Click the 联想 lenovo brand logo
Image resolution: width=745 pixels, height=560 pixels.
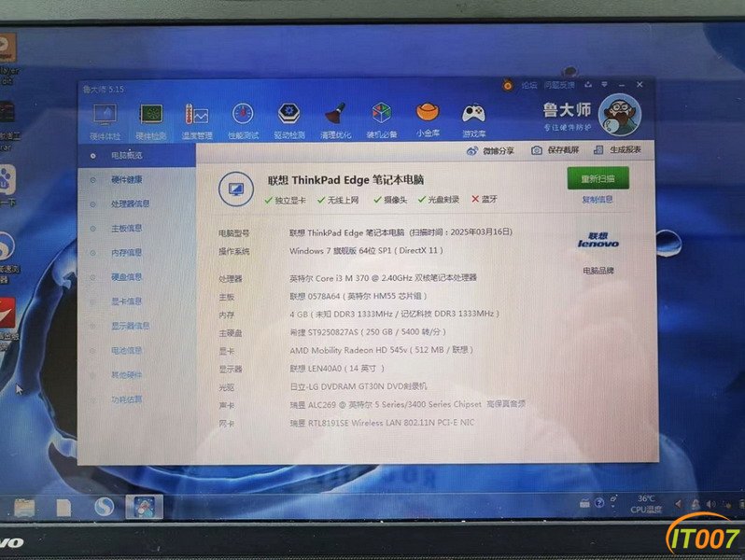click(598, 240)
